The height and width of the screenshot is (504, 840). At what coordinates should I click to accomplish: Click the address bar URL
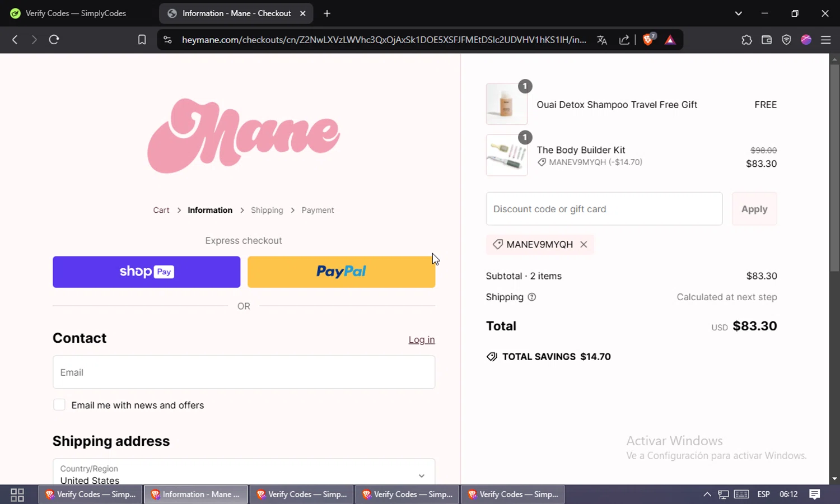[x=384, y=40]
